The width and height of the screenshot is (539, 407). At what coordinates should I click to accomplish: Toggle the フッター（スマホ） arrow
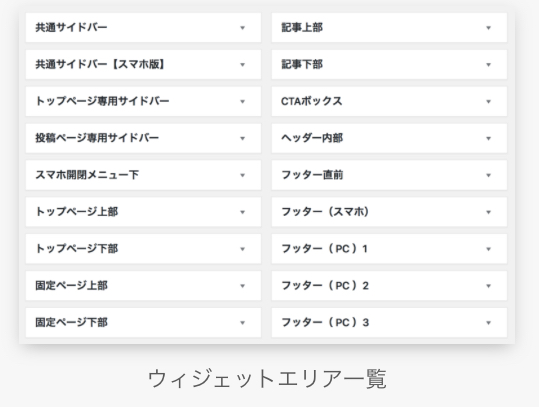(488, 212)
